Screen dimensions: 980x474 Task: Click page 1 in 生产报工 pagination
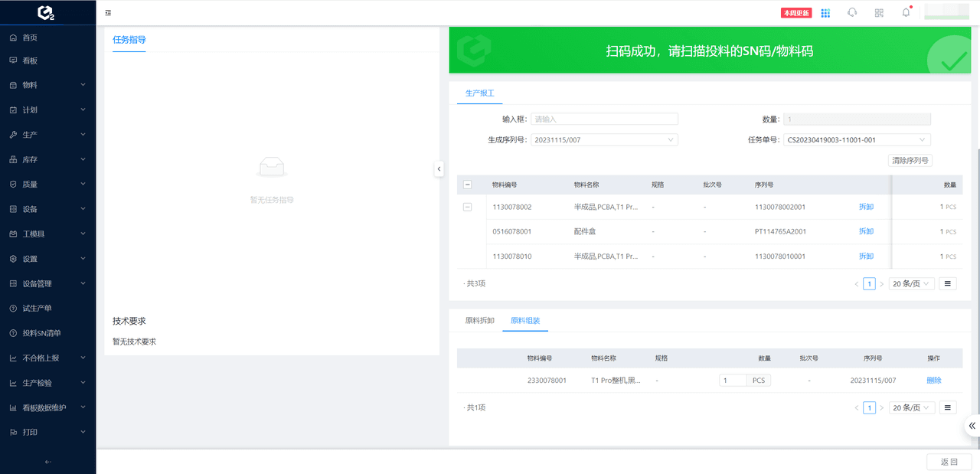[869, 283]
